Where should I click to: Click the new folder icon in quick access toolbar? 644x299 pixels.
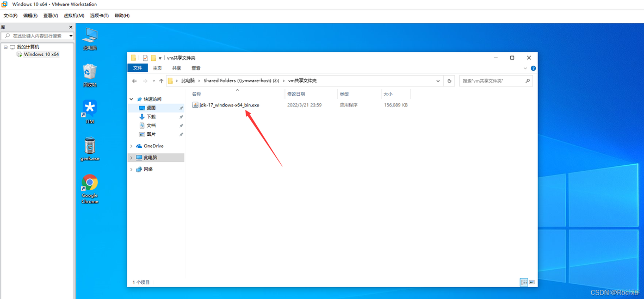[153, 58]
